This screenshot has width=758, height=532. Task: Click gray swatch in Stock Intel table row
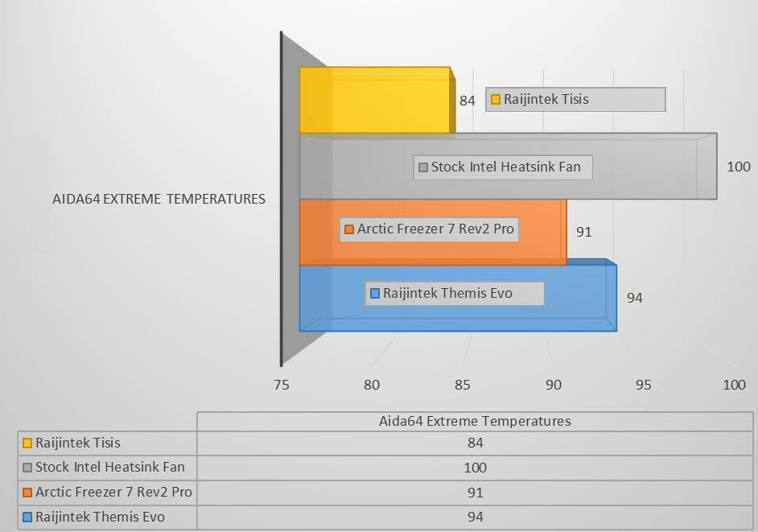(x=27, y=468)
